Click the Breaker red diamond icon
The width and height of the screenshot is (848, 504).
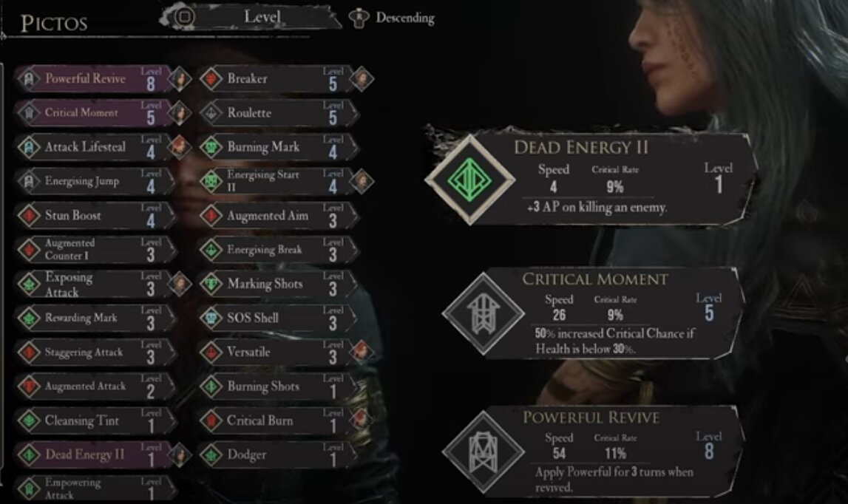tap(211, 79)
